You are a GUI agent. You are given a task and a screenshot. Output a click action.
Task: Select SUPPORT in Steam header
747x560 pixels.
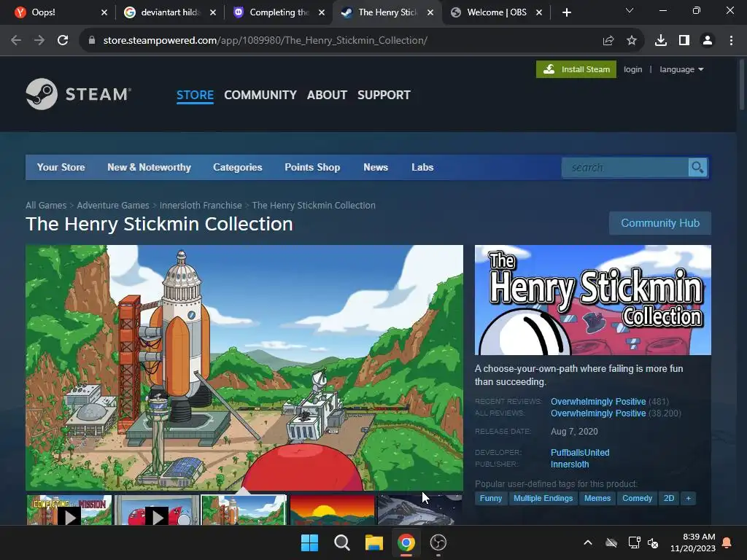click(384, 96)
